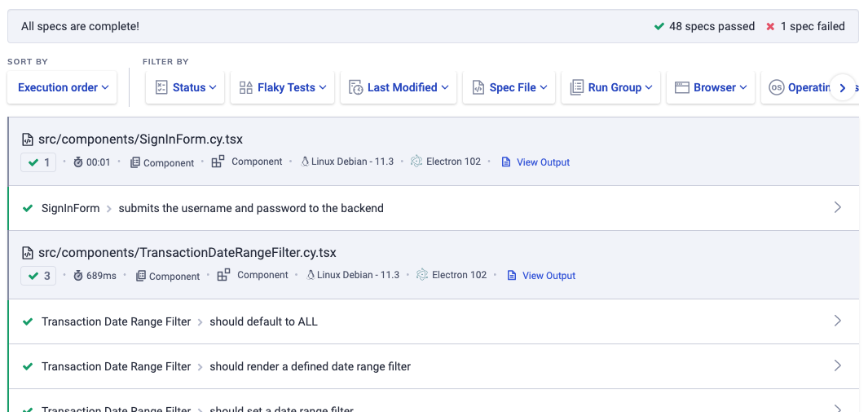Open the Execution order sort dropdown
Viewport: 868px width, 412px height.
click(63, 87)
